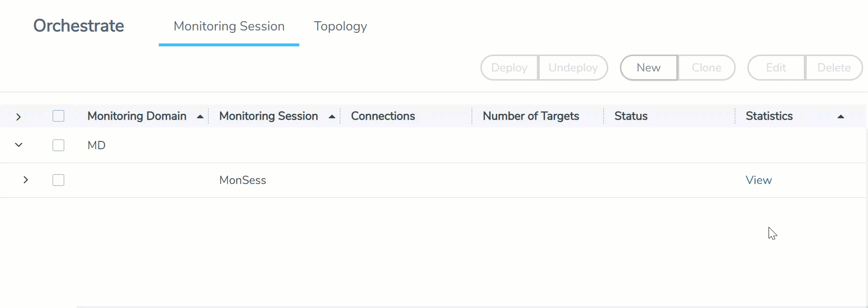Click the Clone button
This screenshot has height=308, width=868.
click(x=706, y=68)
